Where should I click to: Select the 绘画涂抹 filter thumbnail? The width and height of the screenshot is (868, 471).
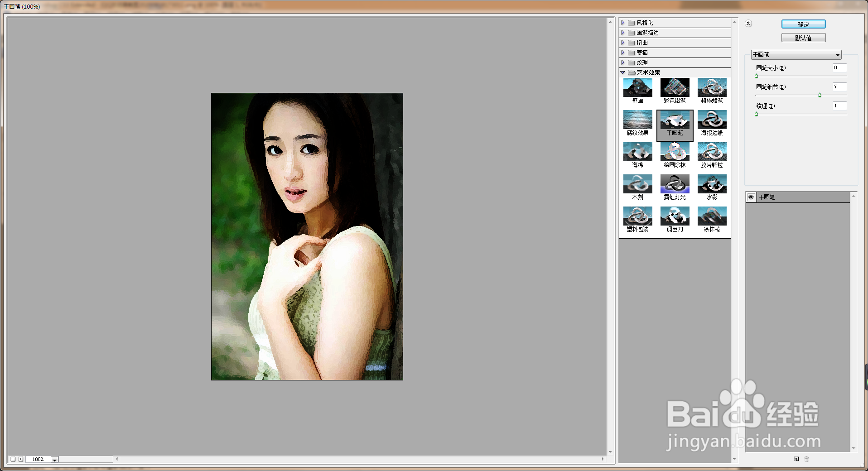click(x=675, y=152)
